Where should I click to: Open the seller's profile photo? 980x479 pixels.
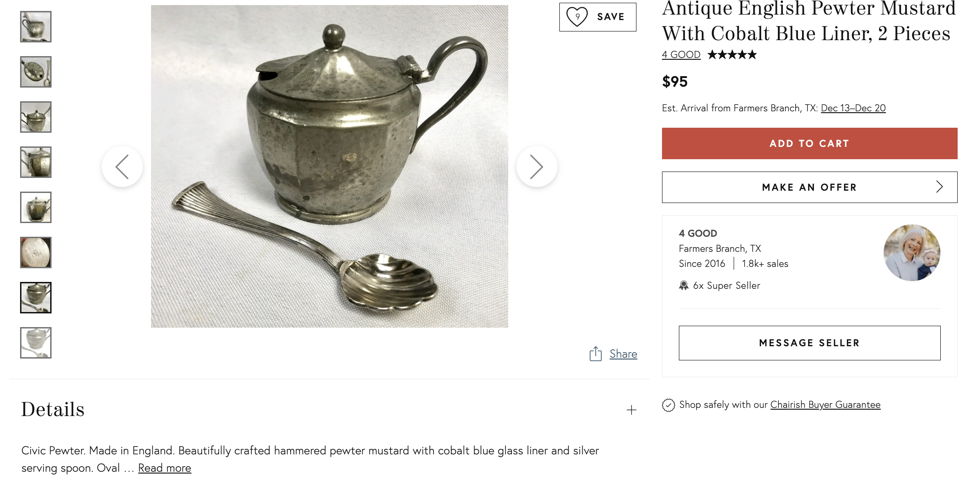click(x=912, y=252)
